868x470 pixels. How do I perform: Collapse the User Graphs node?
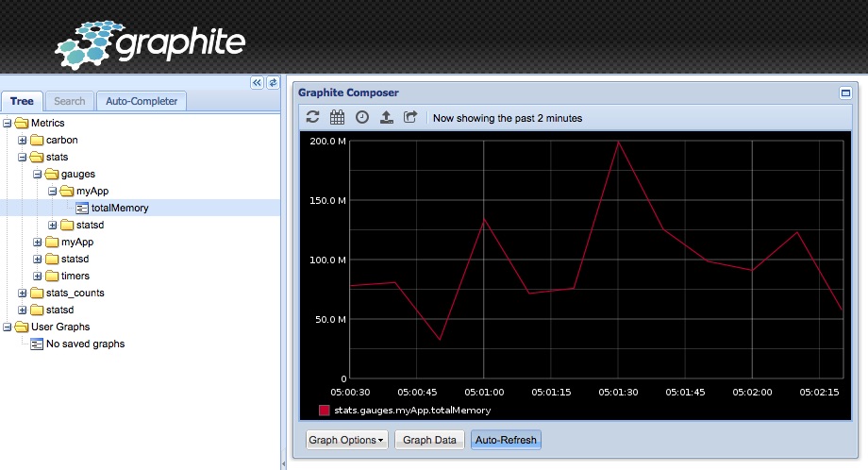click(x=8, y=327)
